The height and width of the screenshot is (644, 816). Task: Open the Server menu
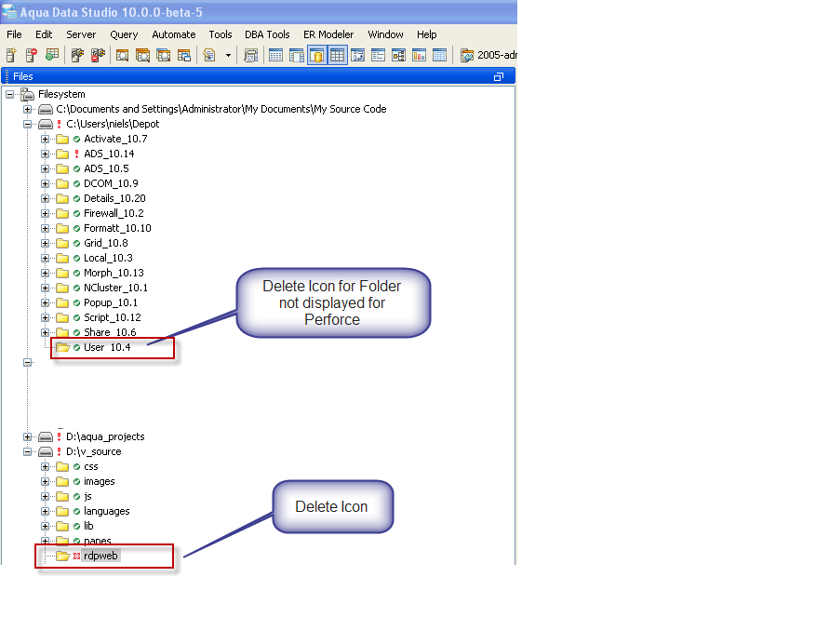[81, 34]
